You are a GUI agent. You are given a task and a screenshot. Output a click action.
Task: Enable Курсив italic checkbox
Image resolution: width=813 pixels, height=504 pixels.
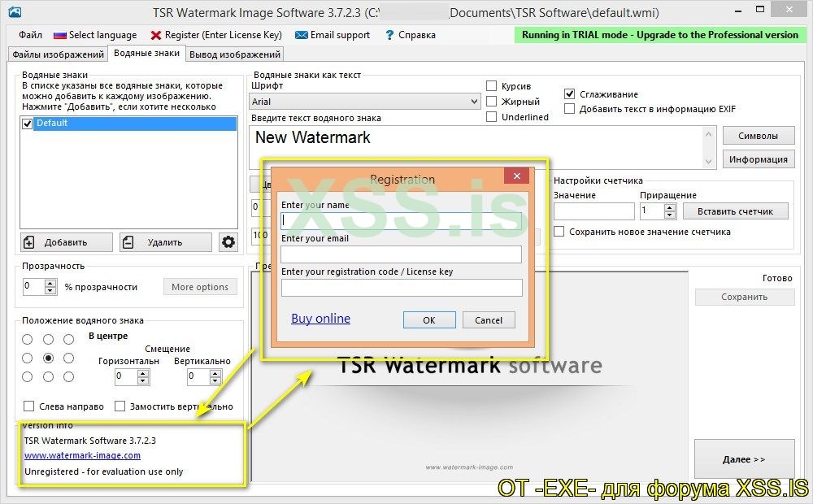click(x=492, y=85)
